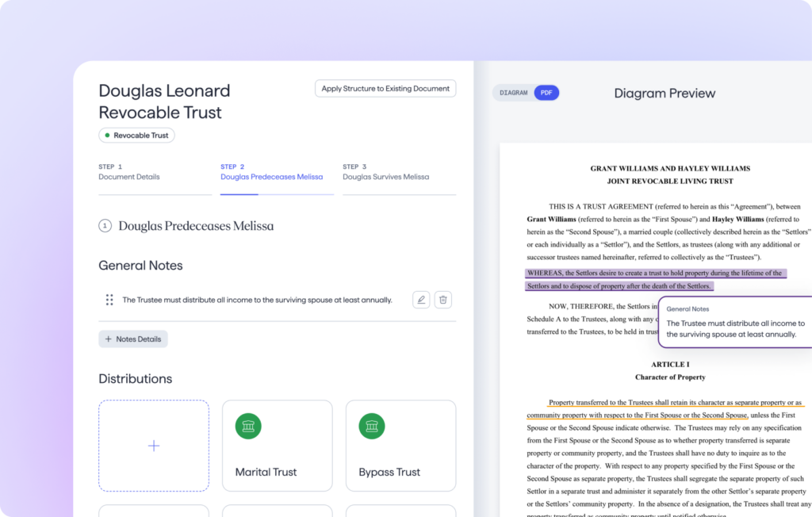Click the purple highlighted WHEREAS passage
The height and width of the screenshot is (517, 812).
coord(654,279)
